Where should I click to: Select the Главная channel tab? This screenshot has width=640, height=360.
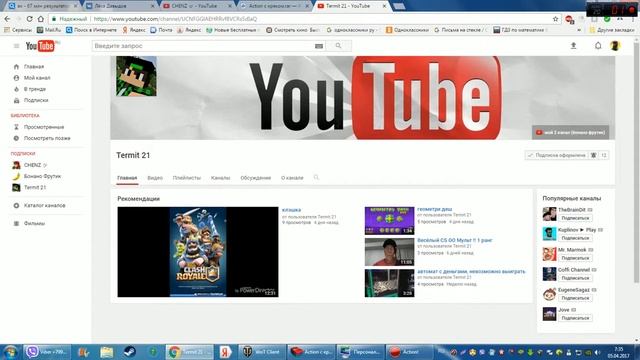[127, 178]
